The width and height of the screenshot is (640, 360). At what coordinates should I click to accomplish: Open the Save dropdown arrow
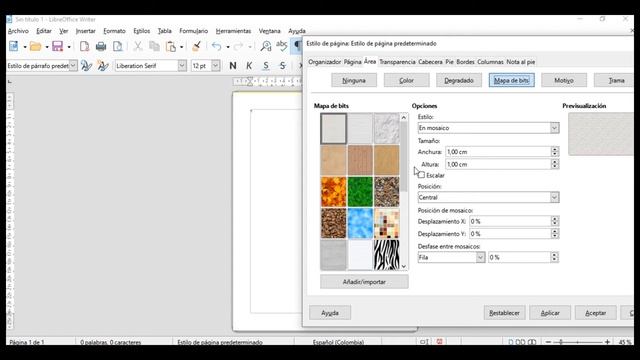(69, 47)
